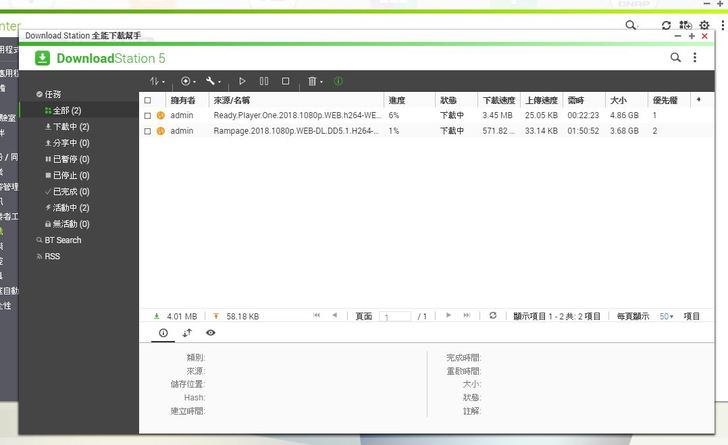Click the page number input field

(394, 316)
